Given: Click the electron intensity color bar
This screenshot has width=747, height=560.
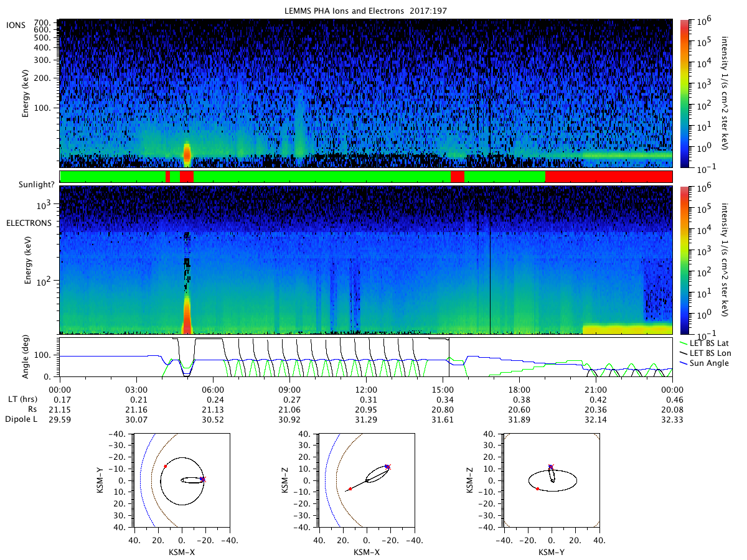Looking at the screenshot, I should 685,260.
